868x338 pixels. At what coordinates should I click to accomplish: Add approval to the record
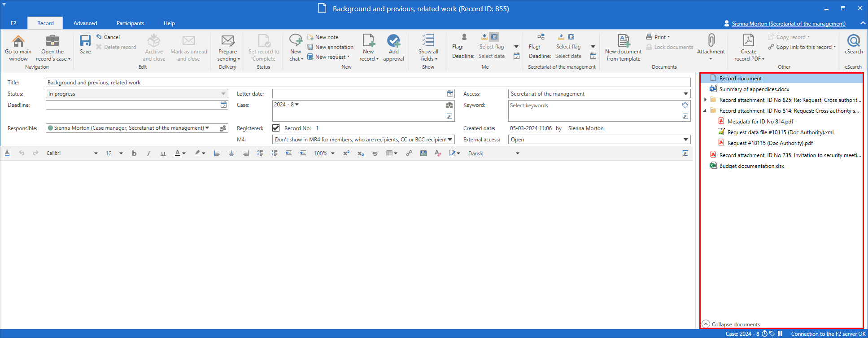pyautogui.click(x=393, y=48)
